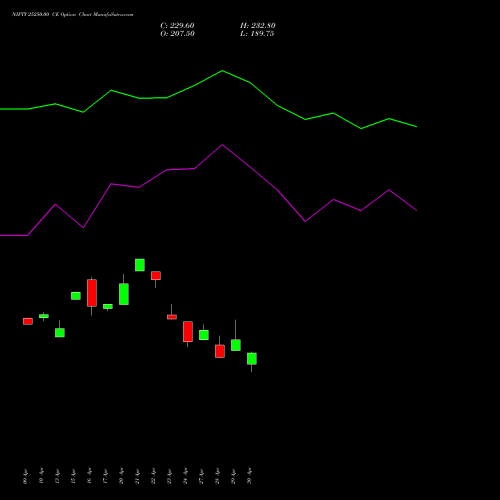
Task: Select the small green candlestick for 17 Apr
Action: 108,306
